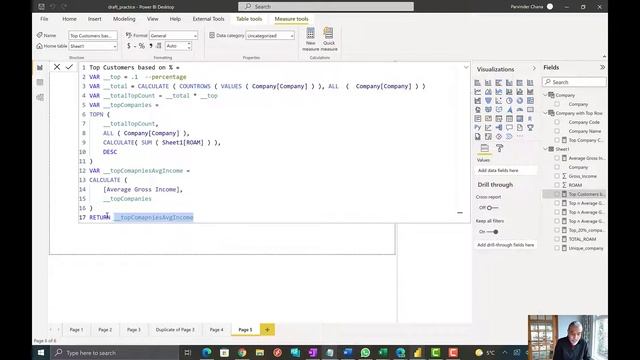
Task: Cancel the formula with the X icon
Action: coord(57,67)
